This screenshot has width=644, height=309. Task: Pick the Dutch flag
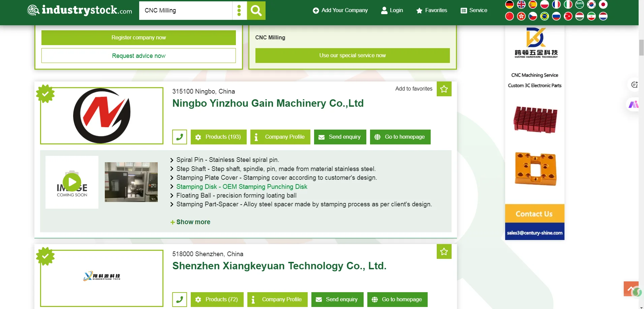[603, 16]
